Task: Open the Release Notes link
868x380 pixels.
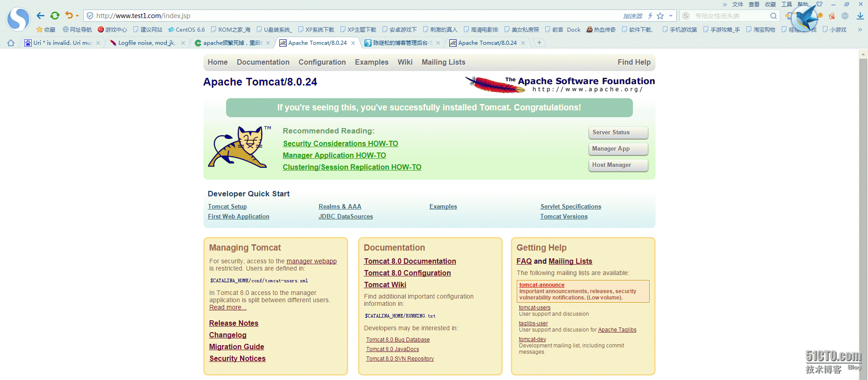Action: (234, 323)
